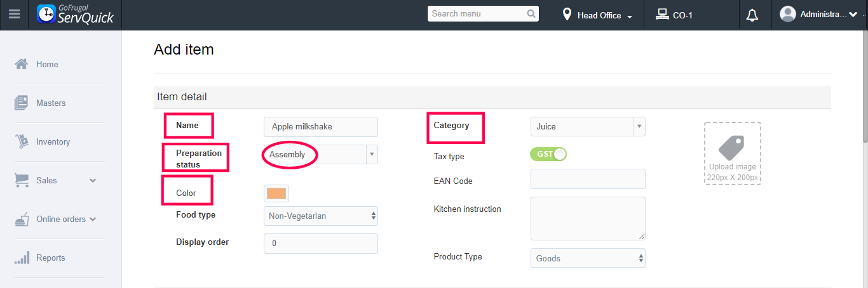
Task: Toggle the GST tax type switch
Action: [x=548, y=154]
